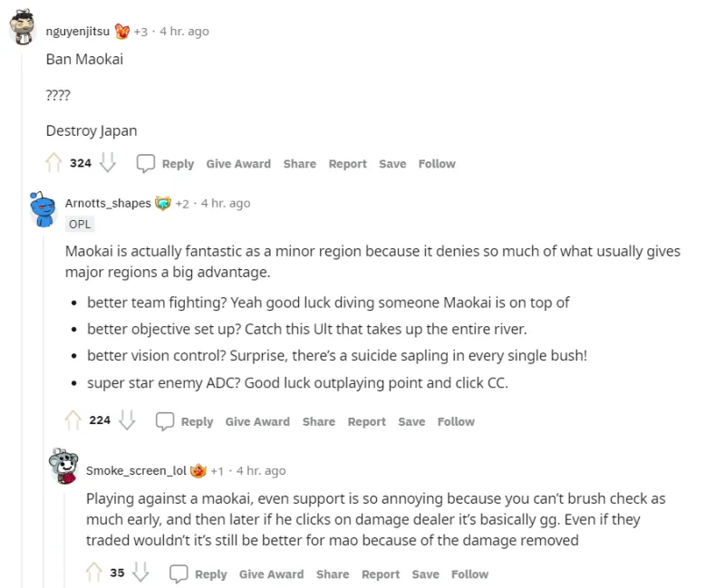The height and width of the screenshot is (588, 725).
Task: Open nguyenjitsu username link
Action: click(78, 31)
